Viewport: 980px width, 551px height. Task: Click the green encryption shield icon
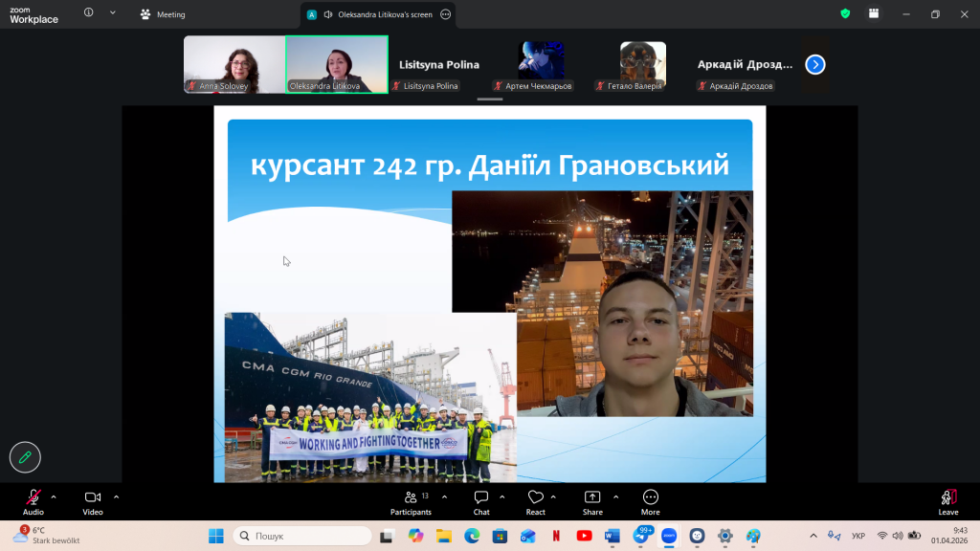click(x=845, y=14)
